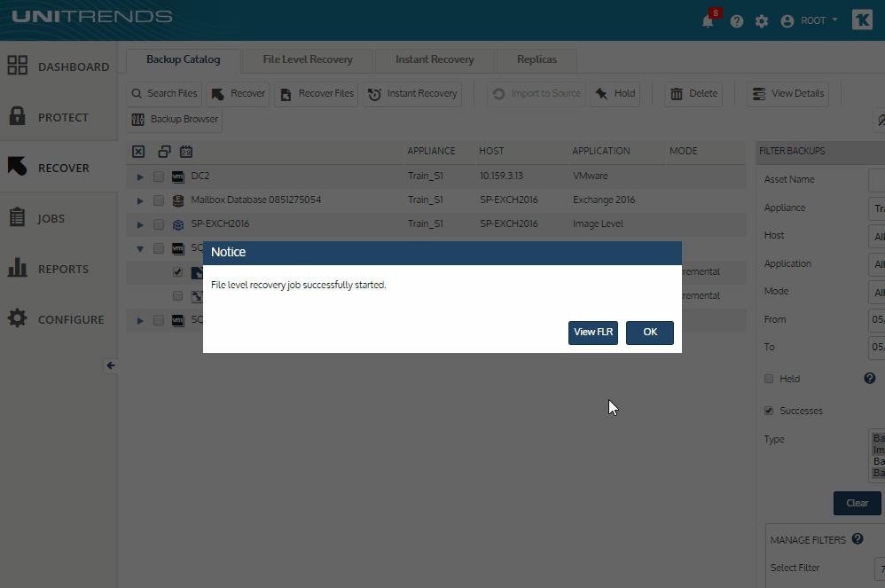Expand the SP-EXCH2016 row
The width and height of the screenshot is (885, 588).
(140, 225)
